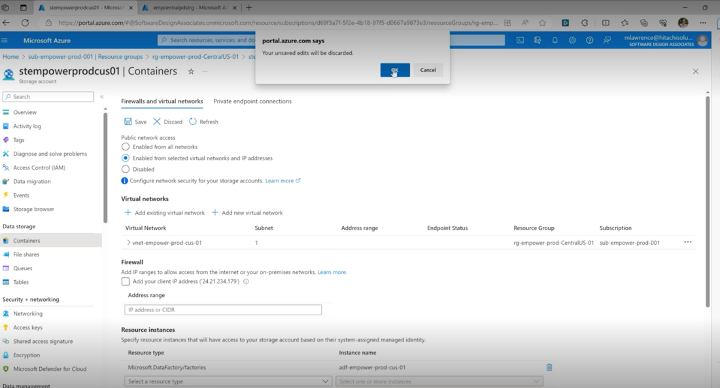720x388 pixels.
Task: Cancel the unsaved edits dialog
Action: 428,70
